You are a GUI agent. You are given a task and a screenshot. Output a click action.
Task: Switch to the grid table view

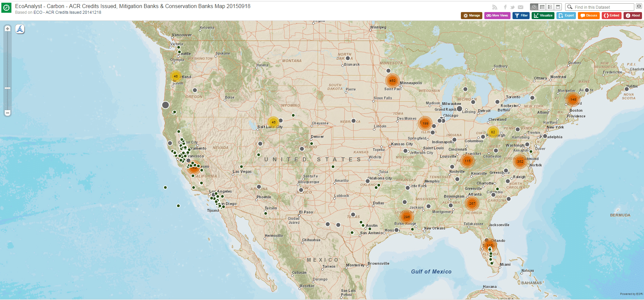tap(542, 7)
